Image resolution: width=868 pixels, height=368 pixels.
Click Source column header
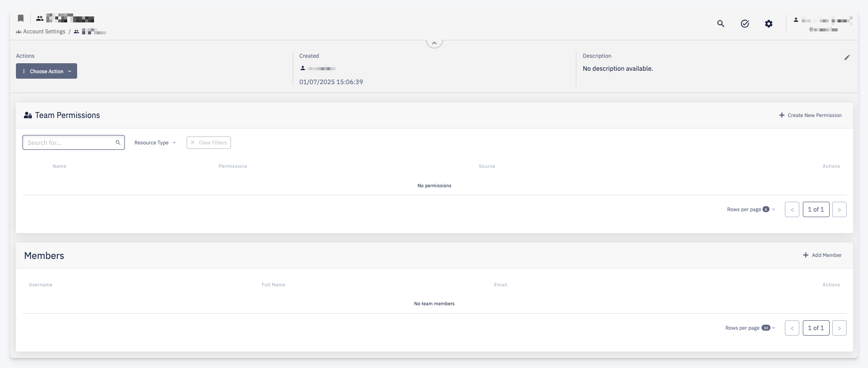tap(487, 166)
